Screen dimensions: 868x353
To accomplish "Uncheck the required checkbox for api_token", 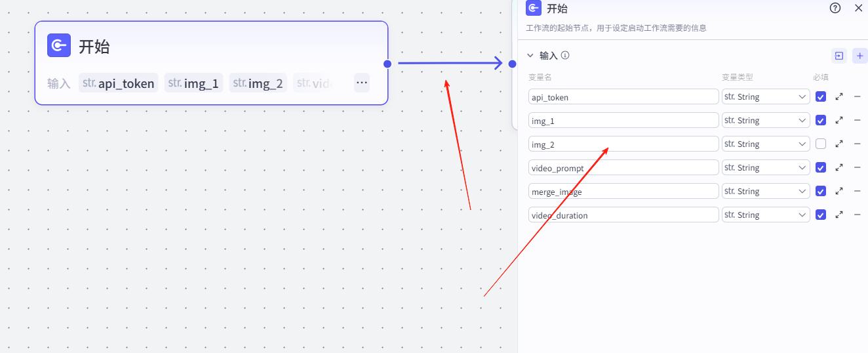I will coord(821,97).
